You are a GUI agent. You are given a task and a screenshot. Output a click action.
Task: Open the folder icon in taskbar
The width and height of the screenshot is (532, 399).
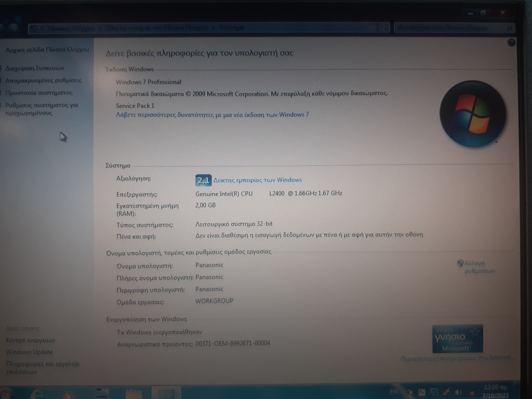(134, 394)
